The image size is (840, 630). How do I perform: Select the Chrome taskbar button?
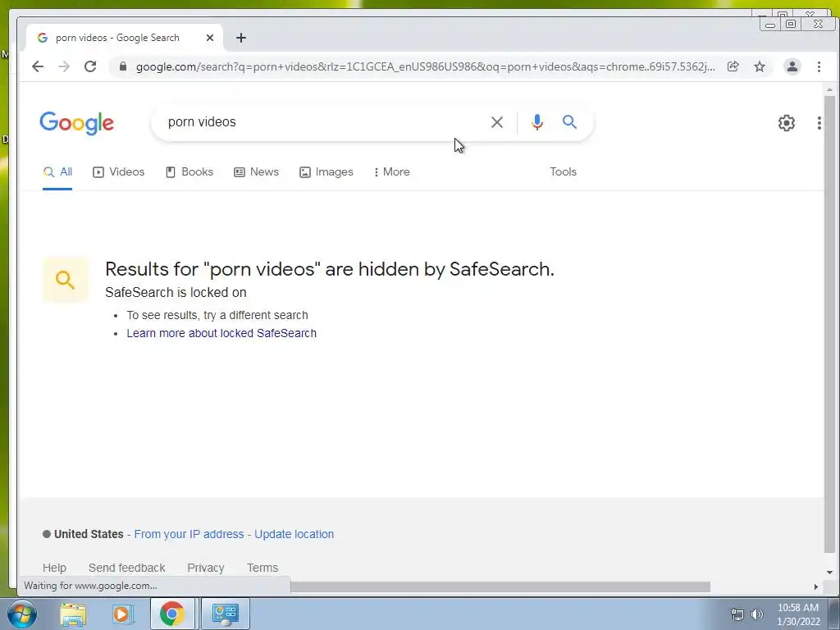point(172,614)
